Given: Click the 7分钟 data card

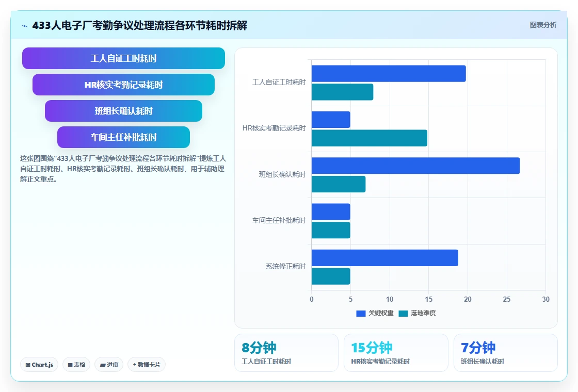Looking at the screenshot, I should click(x=505, y=353).
